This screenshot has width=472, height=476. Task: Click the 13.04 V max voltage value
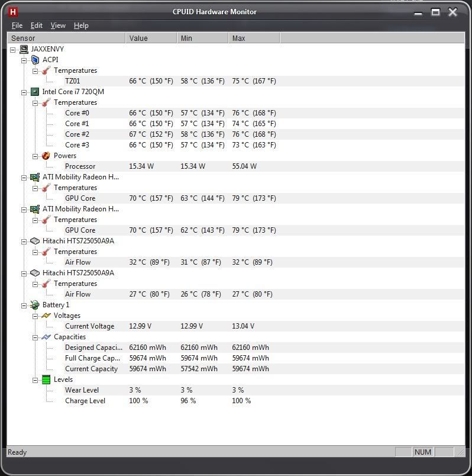243,326
